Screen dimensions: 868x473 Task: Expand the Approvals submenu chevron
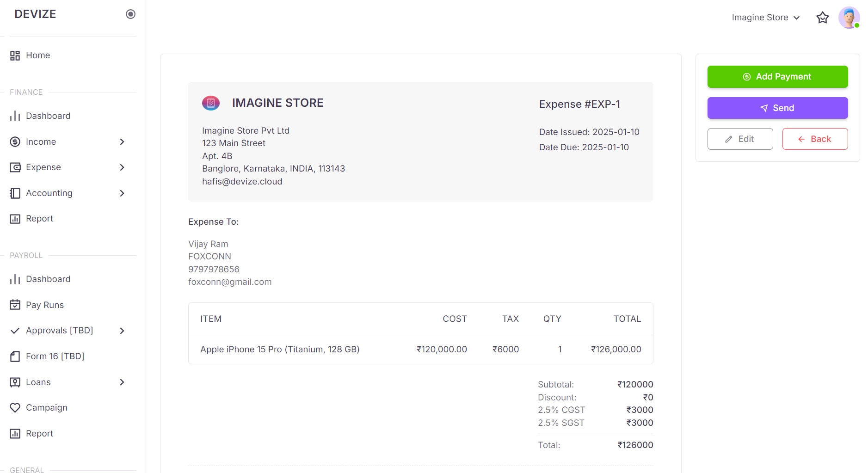coord(122,331)
